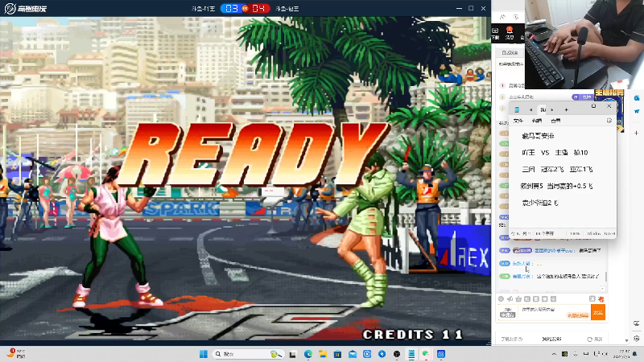Open settings gear in right sidebar

637,339
